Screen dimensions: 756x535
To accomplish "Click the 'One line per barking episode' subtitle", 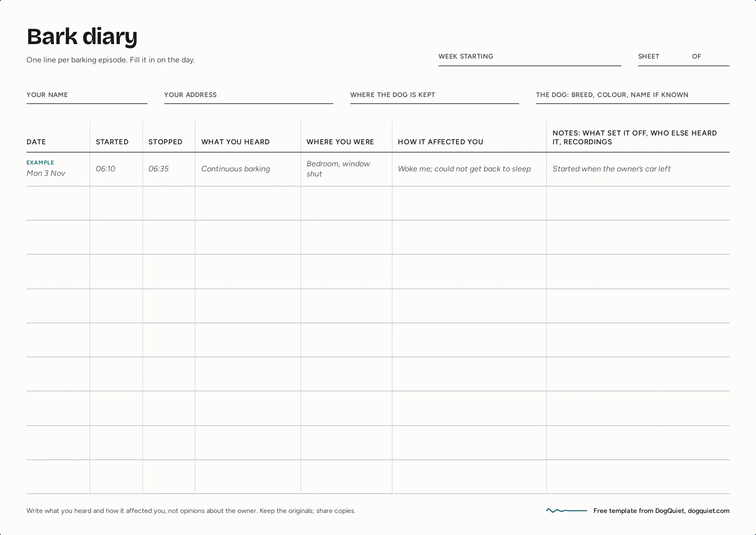I will pos(111,60).
